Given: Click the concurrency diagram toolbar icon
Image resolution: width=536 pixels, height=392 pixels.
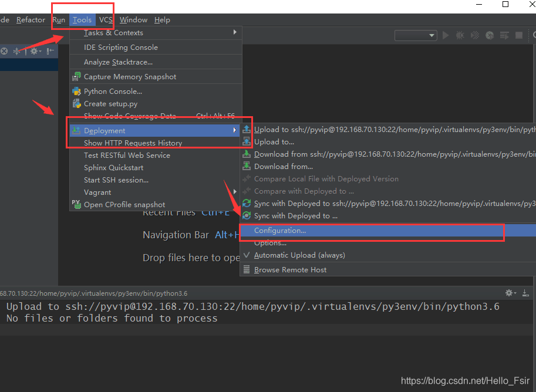Looking at the screenshot, I should tap(504, 35).
